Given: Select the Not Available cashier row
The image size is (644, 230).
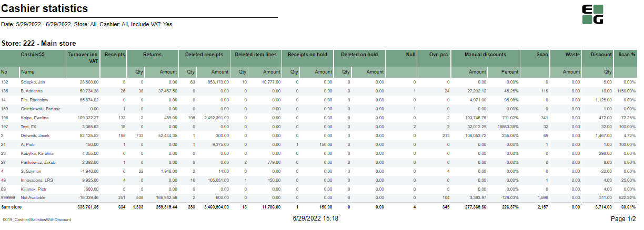Looking at the screenshot, I should (34, 197).
